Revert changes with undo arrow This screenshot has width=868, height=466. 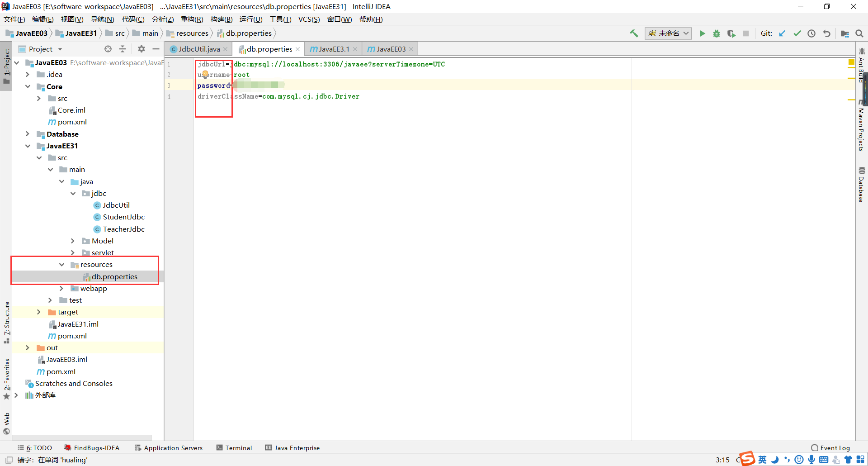pyautogui.click(x=826, y=33)
